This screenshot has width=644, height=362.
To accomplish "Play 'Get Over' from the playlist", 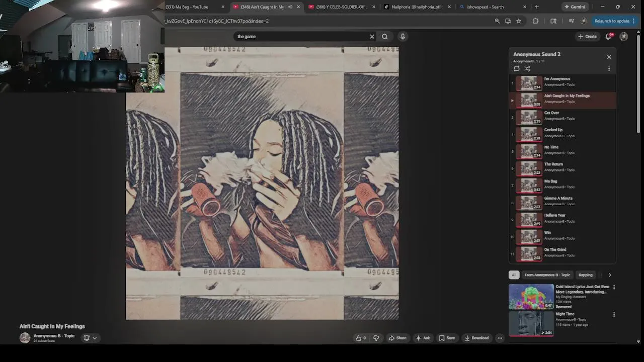I will 562,117.
